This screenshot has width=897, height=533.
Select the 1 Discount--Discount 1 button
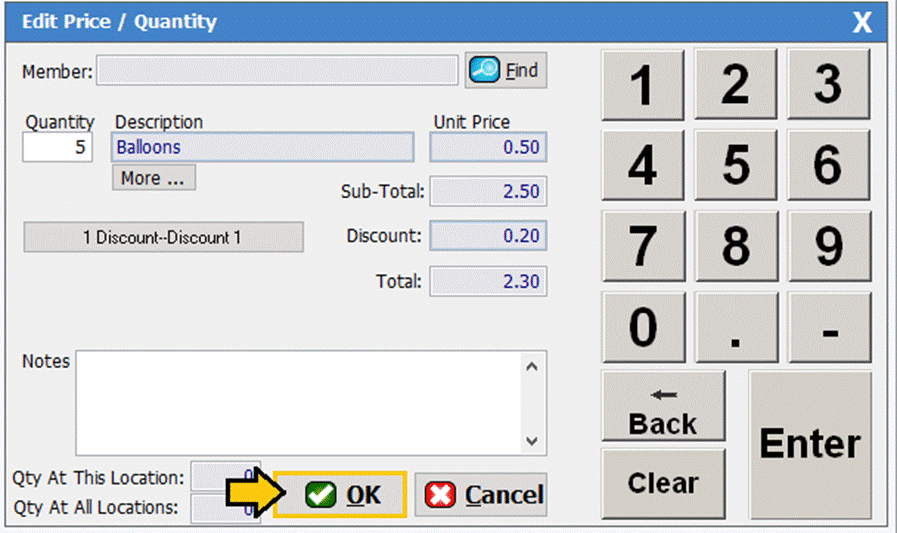click(x=163, y=238)
